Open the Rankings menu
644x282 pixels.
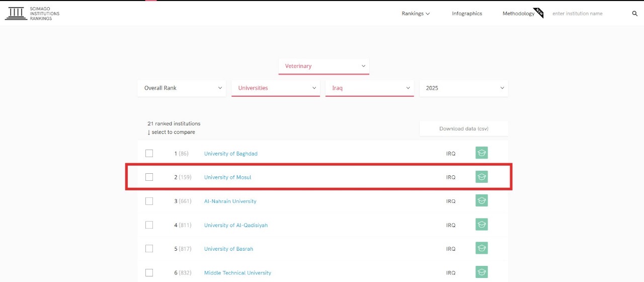(x=416, y=14)
